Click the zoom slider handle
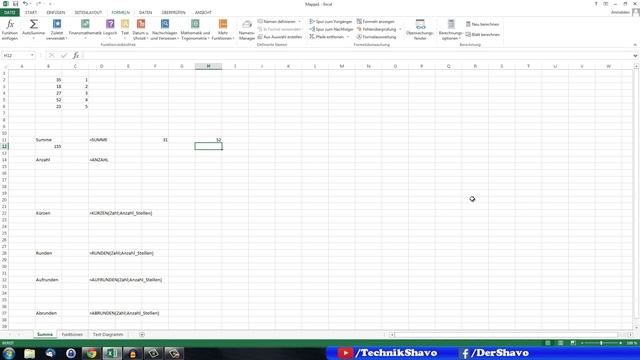The image size is (640, 360). pyautogui.click(x=601, y=343)
